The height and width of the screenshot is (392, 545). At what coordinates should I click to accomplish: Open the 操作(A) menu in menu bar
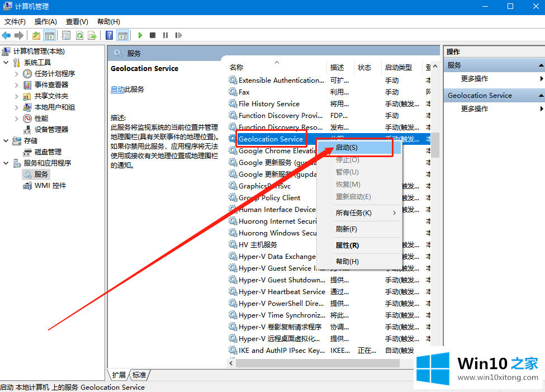pyautogui.click(x=45, y=21)
